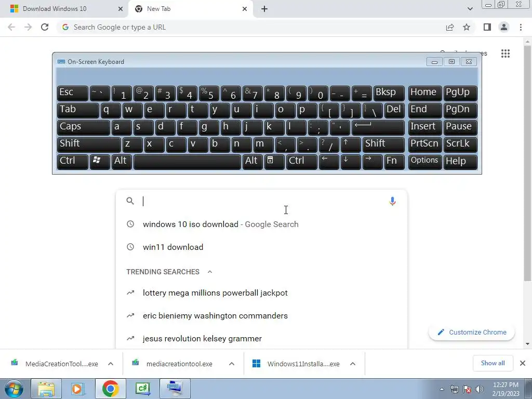The image size is (532, 399).
Task: Close the downloads bar
Action: click(x=523, y=363)
